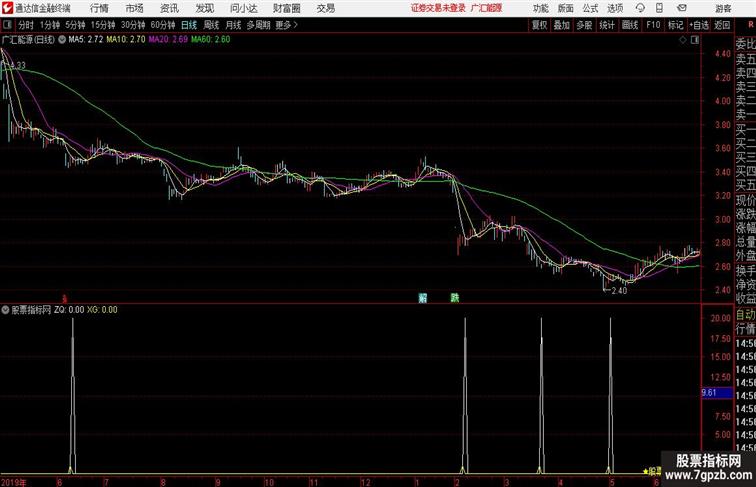Open the mobile phone icon in title bar
The height and width of the screenshot is (487, 756).
click(659, 8)
